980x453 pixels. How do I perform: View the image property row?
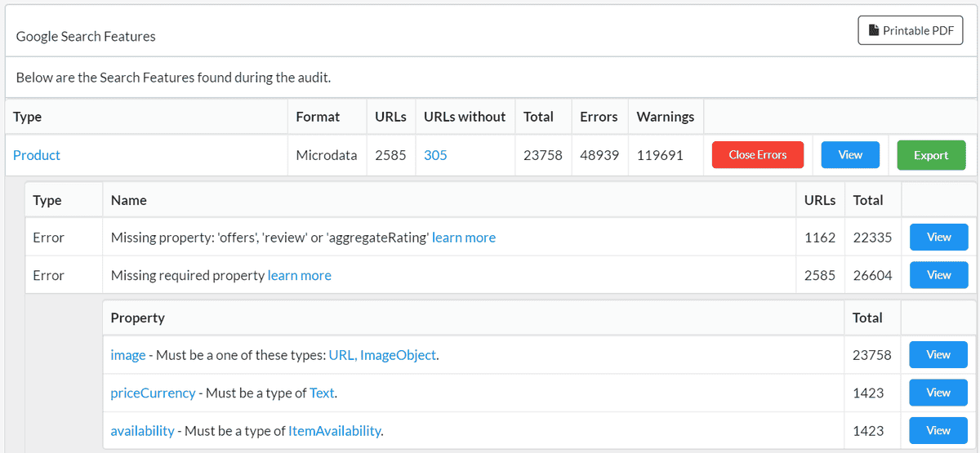[938, 355]
